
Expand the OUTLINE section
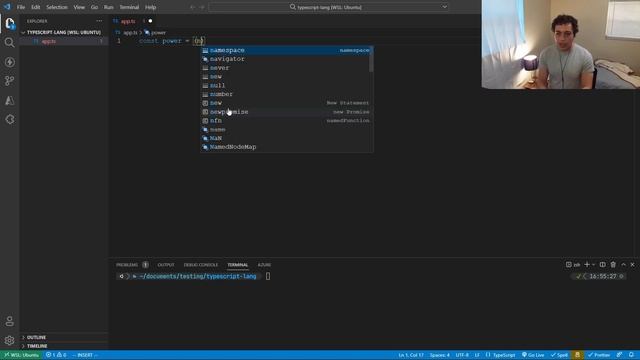pyautogui.click(x=64, y=337)
